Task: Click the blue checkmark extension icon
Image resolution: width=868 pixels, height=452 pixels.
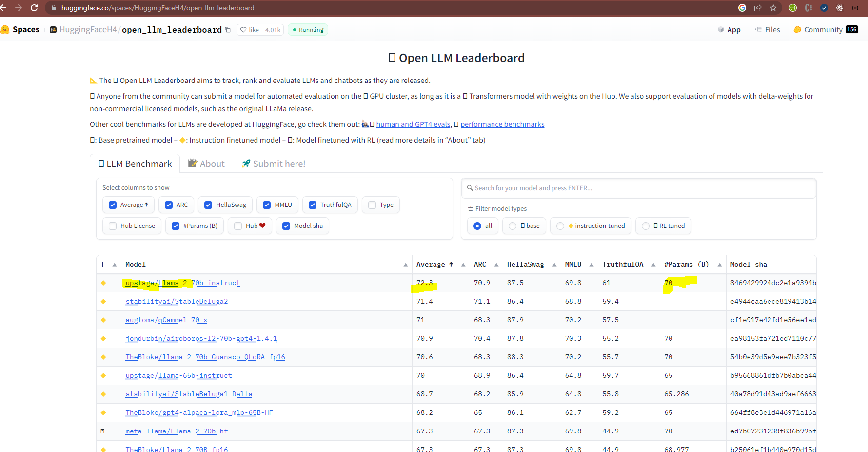Action: [824, 8]
